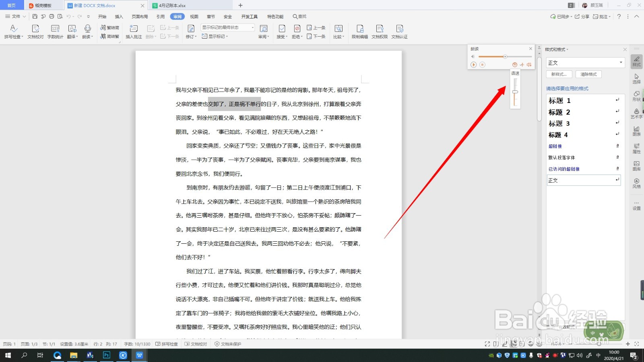Image resolution: width=644 pixels, height=362 pixels.
Task: Click the 限制编辑 restrict editing icon
Action: click(360, 30)
